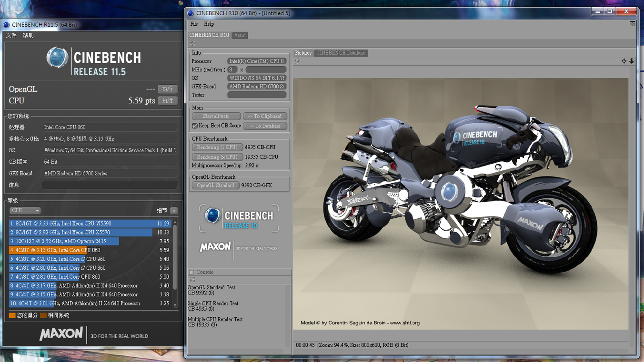The width and height of the screenshot is (644, 362).
Task: Click the 处理器 field showing Intel Core CPU 860
Action: [x=110, y=127]
